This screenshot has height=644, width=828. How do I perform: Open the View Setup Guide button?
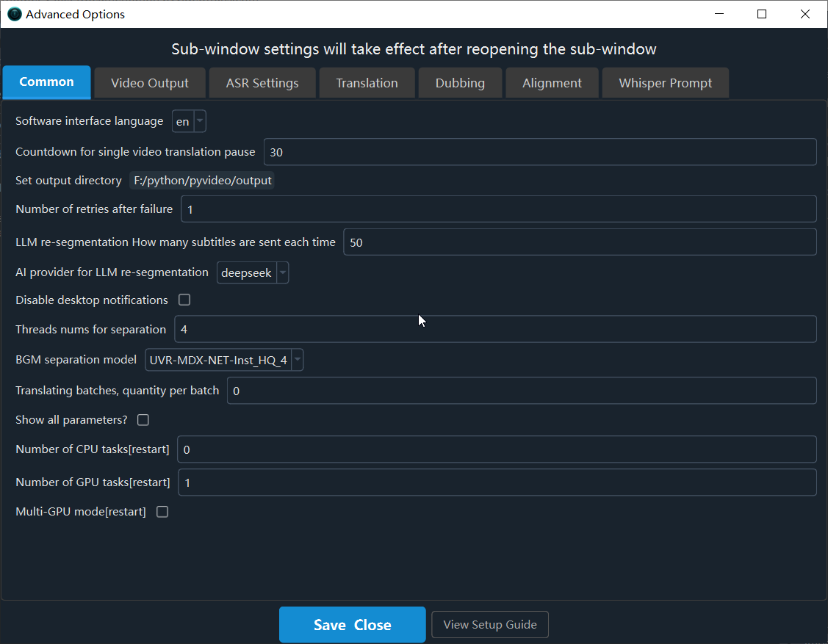coord(490,624)
